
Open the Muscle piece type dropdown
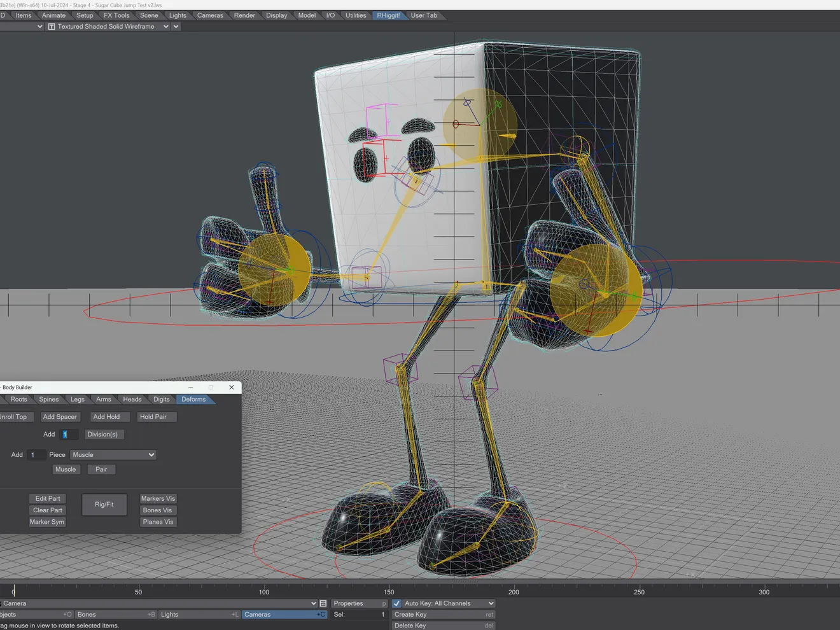click(113, 454)
